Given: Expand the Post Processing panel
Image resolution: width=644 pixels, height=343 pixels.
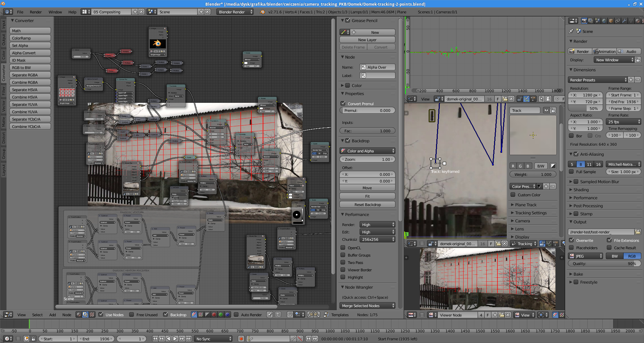Looking at the screenshot, I should point(588,206).
